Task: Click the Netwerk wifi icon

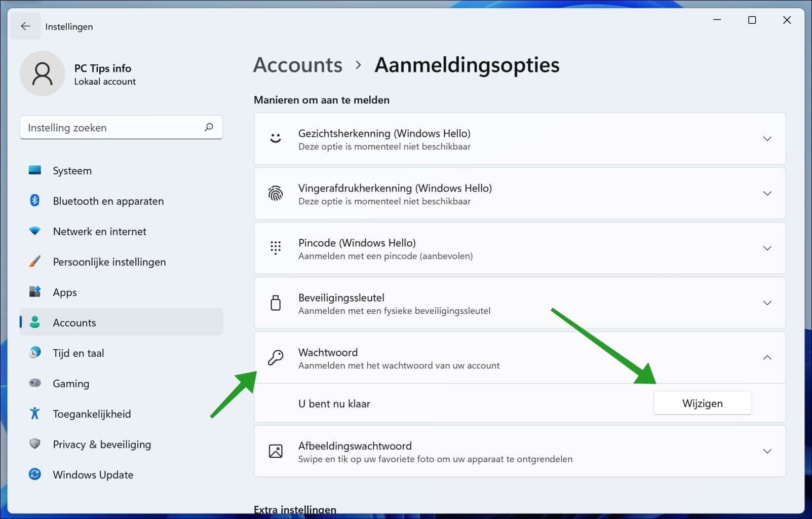Action: click(x=35, y=231)
